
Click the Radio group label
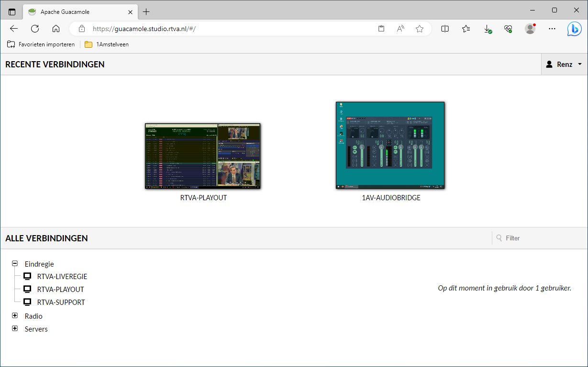[x=33, y=316]
